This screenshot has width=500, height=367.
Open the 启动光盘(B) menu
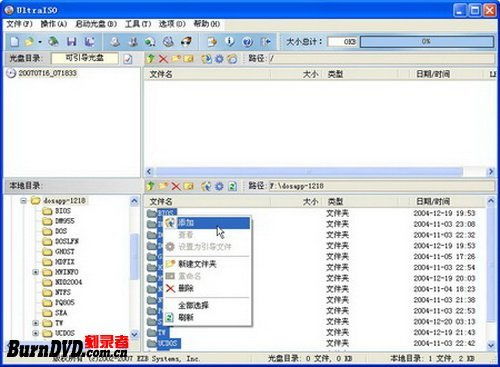tap(96, 24)
